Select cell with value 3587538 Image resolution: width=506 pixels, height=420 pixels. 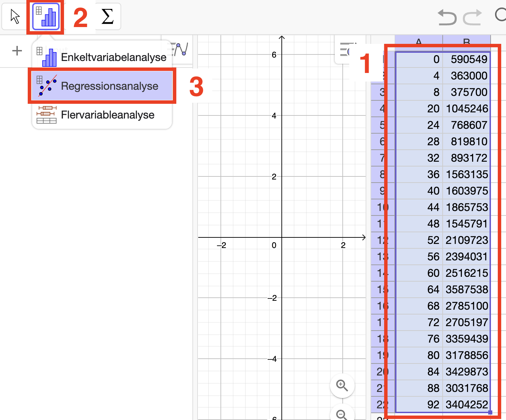pos(466,289)
